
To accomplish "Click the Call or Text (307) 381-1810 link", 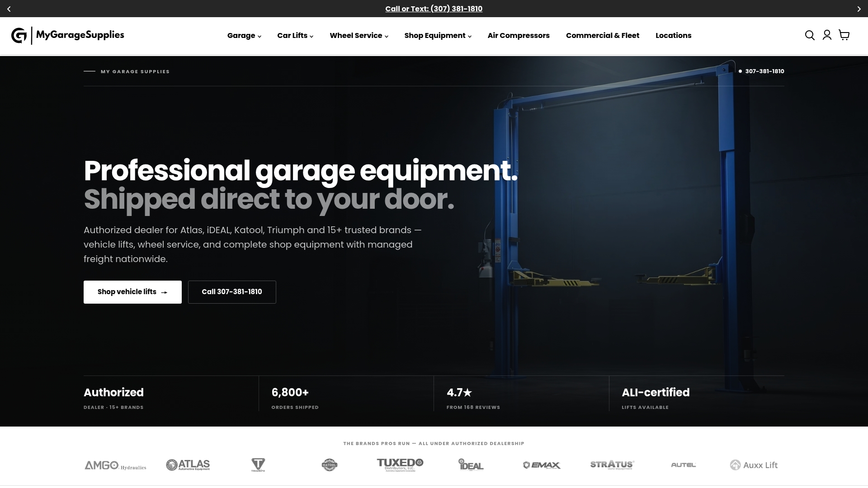I will (434, 9).
